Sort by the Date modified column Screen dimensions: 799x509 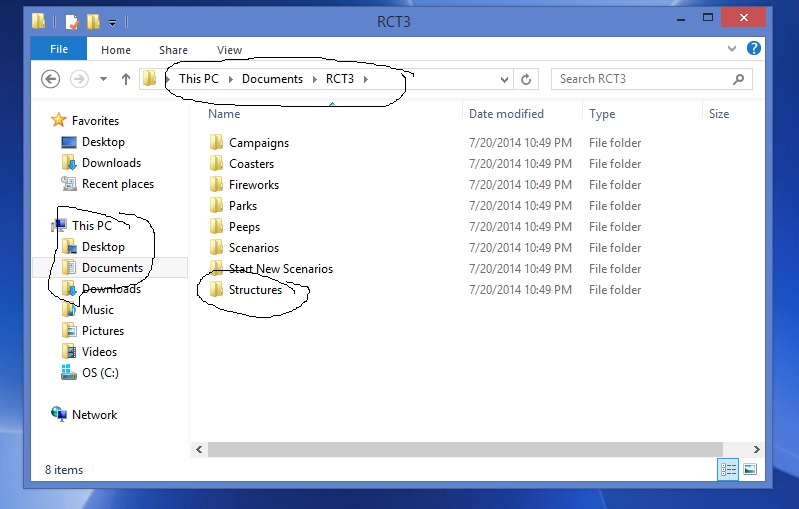point(506,114)
